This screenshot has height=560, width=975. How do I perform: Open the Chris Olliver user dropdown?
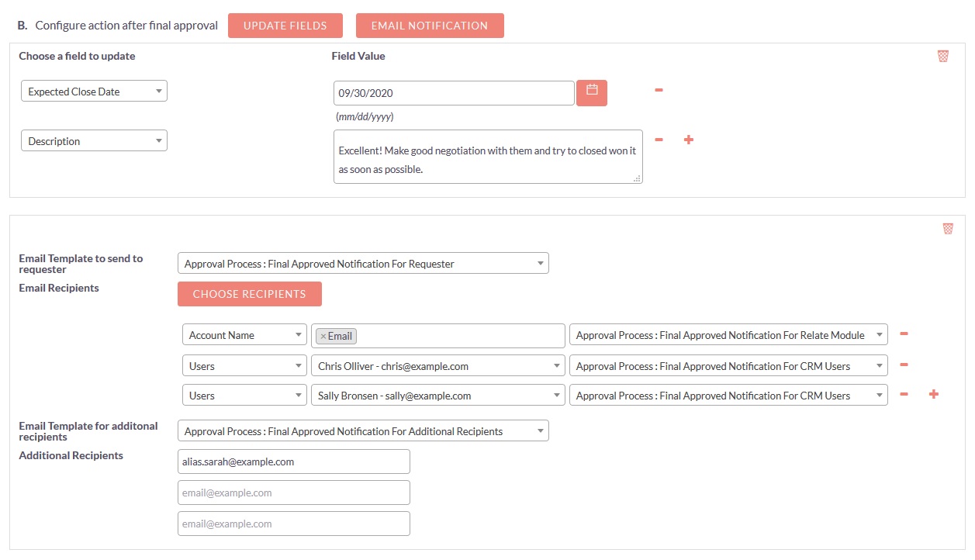pyautogui.click(x=438, y=366)
